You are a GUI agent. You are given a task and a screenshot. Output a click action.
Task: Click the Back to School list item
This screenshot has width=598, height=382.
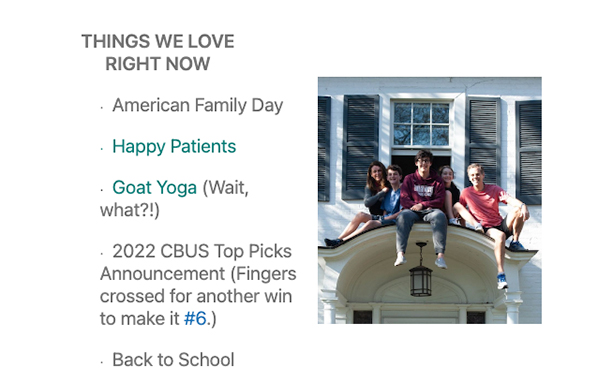pyautogui.click(x=173, y=360)
